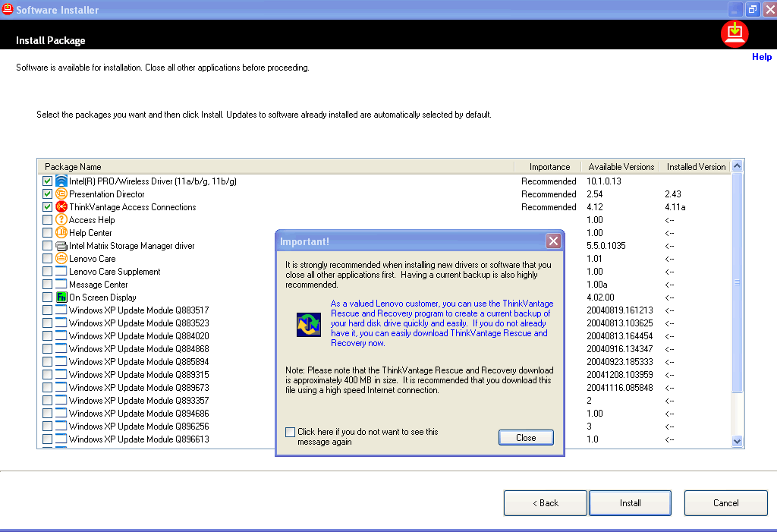This screenshot has height=532, width=777.
Task: Click the package list scroll down arrow
Action: [x=737, y=441]
